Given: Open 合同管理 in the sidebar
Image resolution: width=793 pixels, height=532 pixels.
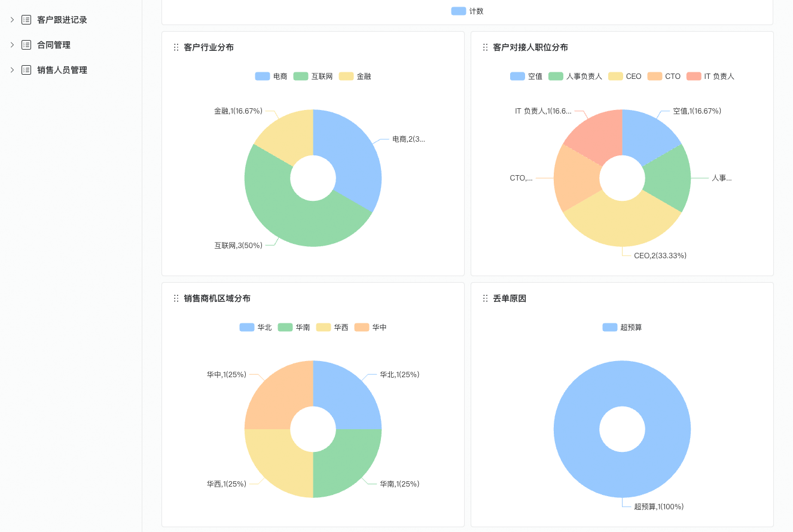Looking at the screenshot, I should click(x=54, y=45).
